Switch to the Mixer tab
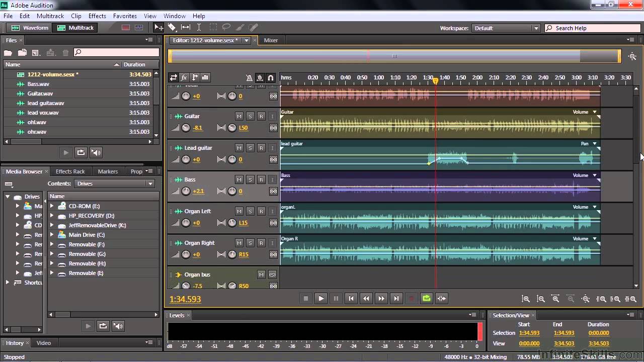Viewport: 644px width, 362px height. (271, 40)
